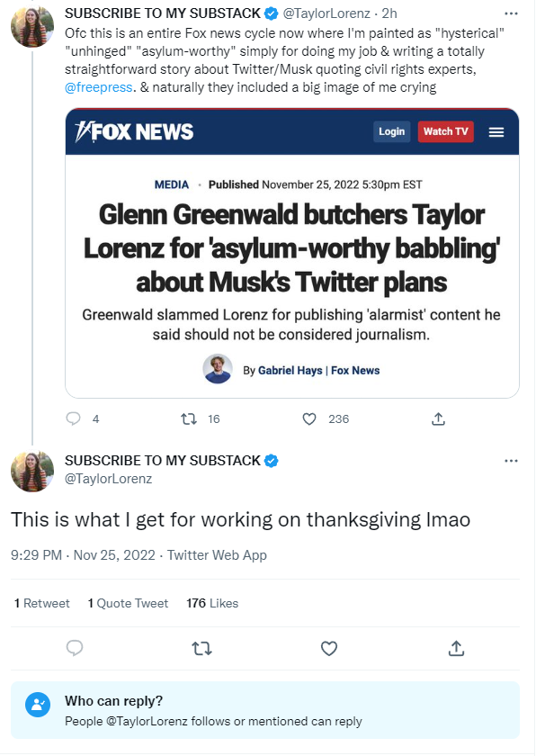Reply to the thanksgiving tweet
The image size is (536, 756).
pyautogui.click(x=75, y=649)
